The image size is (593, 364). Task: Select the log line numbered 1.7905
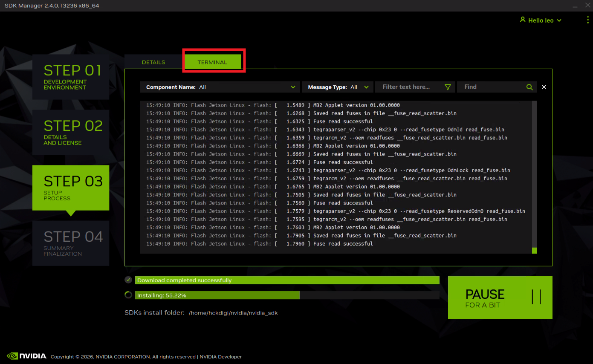pyautogui.click(x=301, y=235)
